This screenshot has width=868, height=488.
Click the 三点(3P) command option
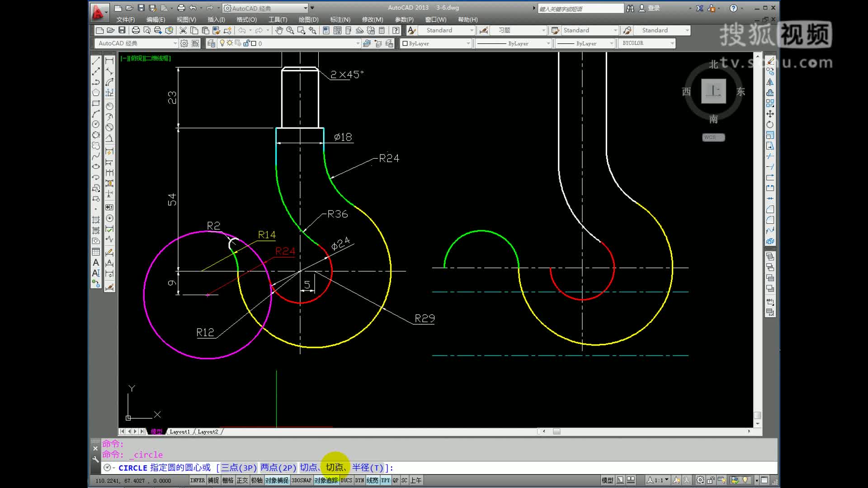pos(239,468)
